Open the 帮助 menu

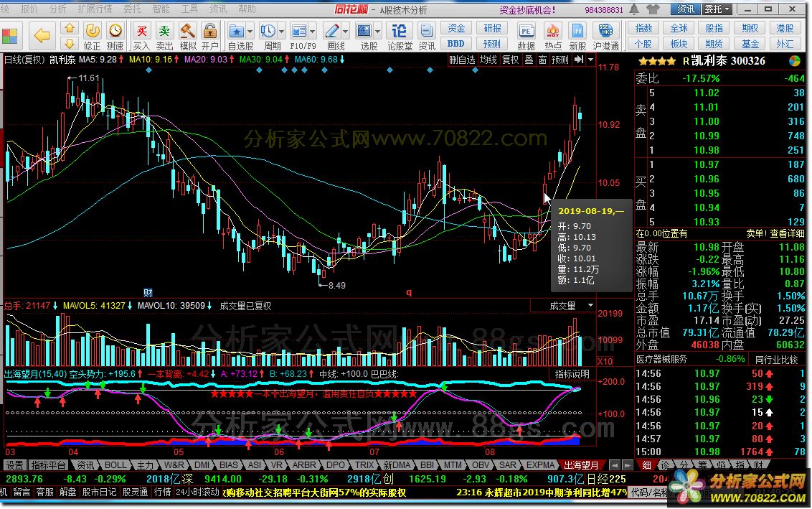(247, 9)
